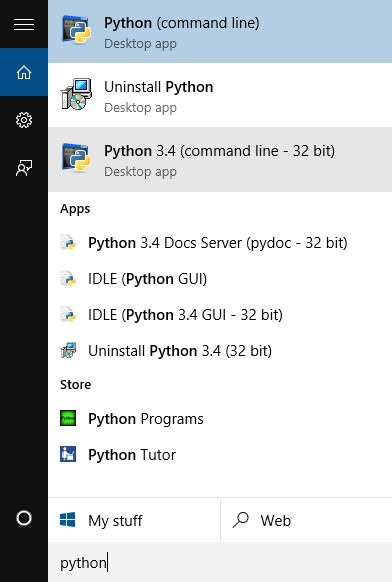Select the Home icon in sidebar

click(x=24, y=72)
